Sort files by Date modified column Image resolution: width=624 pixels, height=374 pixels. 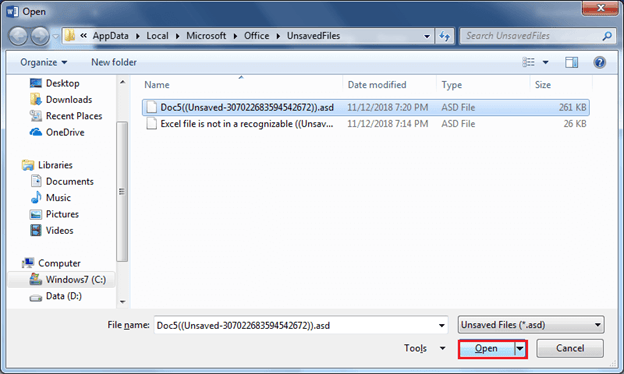[377, 85]
